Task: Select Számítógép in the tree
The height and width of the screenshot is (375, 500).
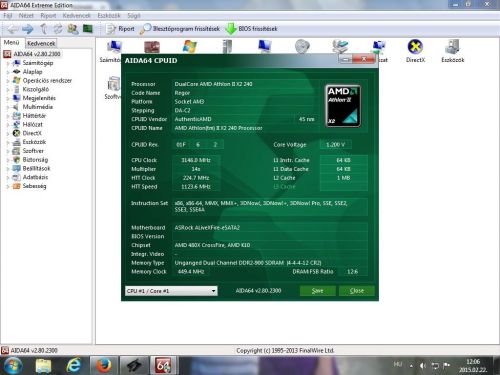Action: (38, 63)
